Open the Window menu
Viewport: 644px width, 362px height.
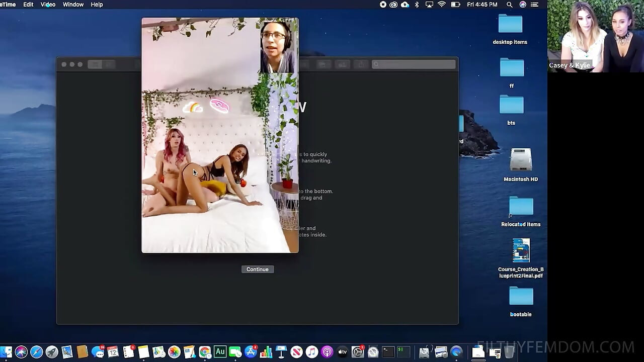73,5
